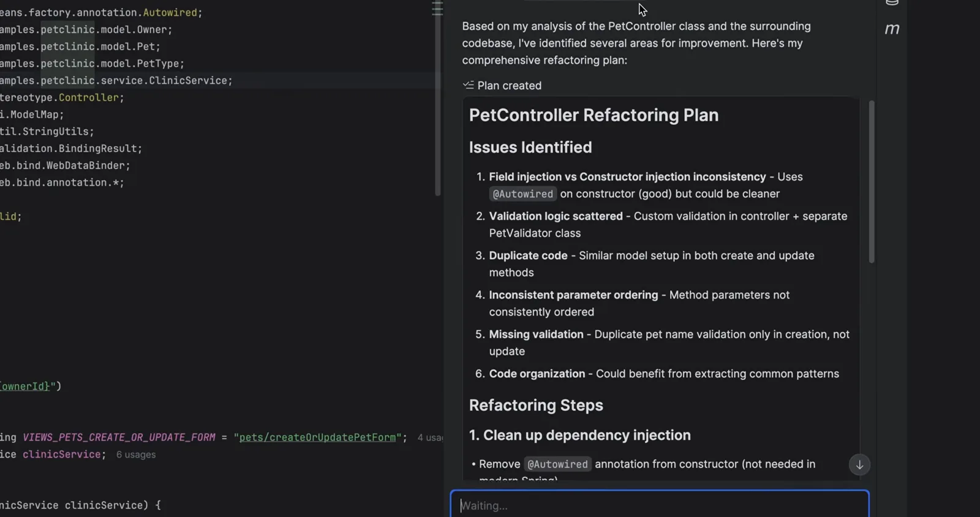Click the Plan created label
Image resolution: width=980 pixels, height=517 pixels.
510,86
